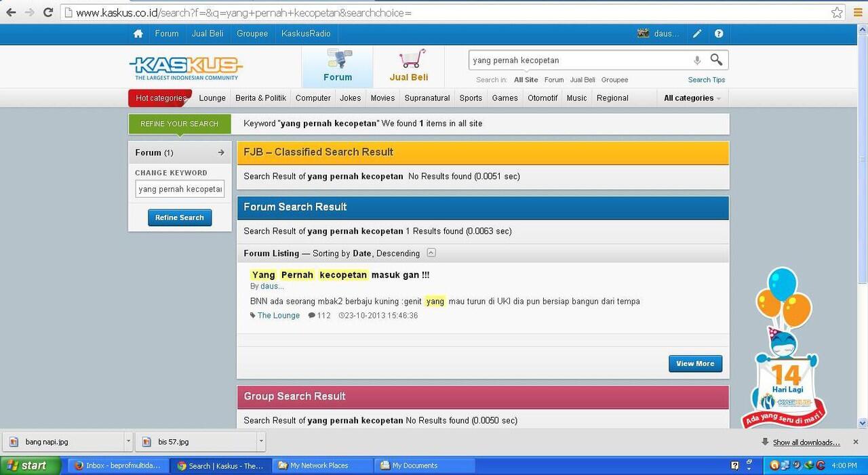This screenshot has width=868, height=475.
Task: Open My Documents from the taskbar
Action: click(x=425, y=466)
